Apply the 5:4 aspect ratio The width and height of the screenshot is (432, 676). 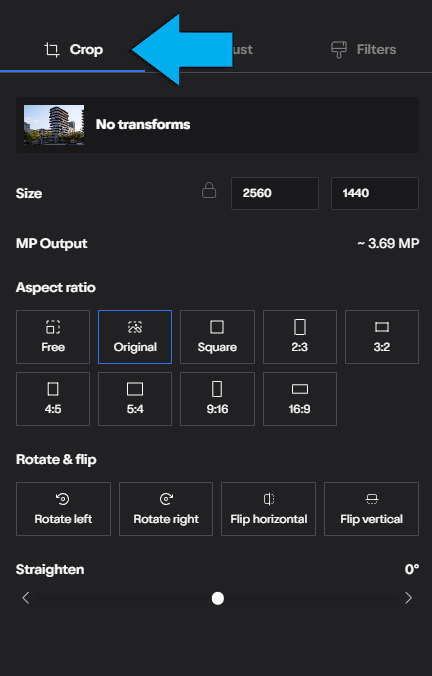tap(135, 399)
